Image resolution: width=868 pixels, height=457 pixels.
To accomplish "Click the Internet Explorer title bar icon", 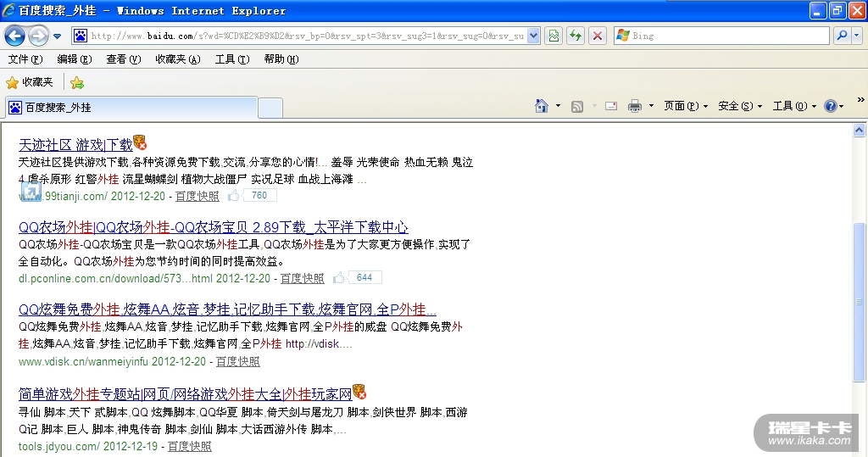I will pyautogui.click(x=8, y=10).
